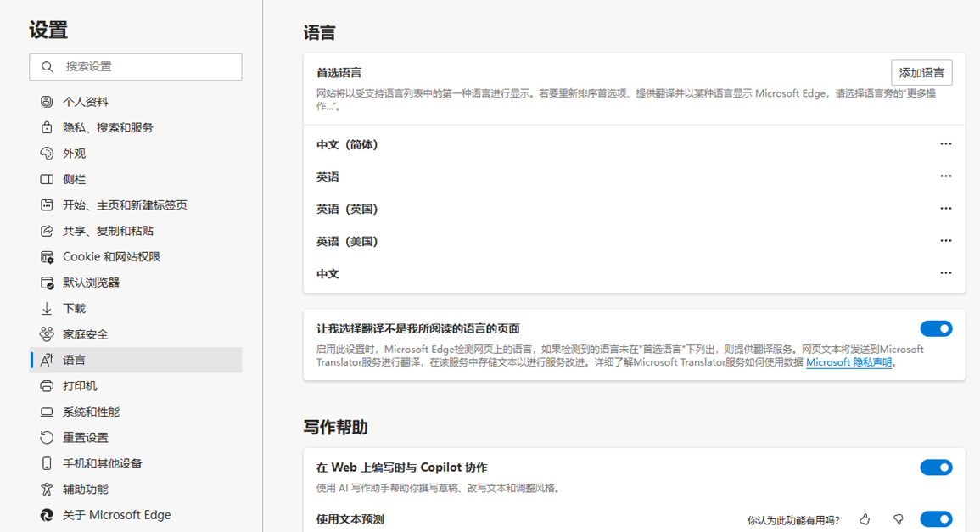Open more actions for 英语（英国）
Viewport: 980px width, 532px height.
945,209
